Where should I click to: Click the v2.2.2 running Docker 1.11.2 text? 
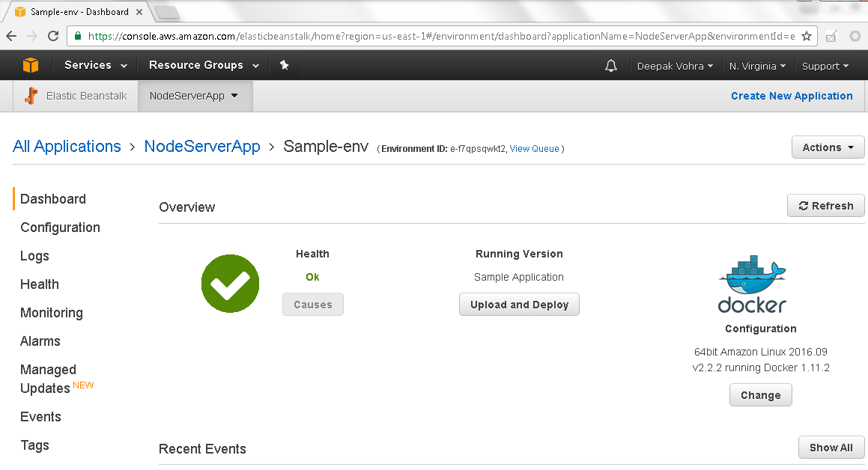[761, 367]
